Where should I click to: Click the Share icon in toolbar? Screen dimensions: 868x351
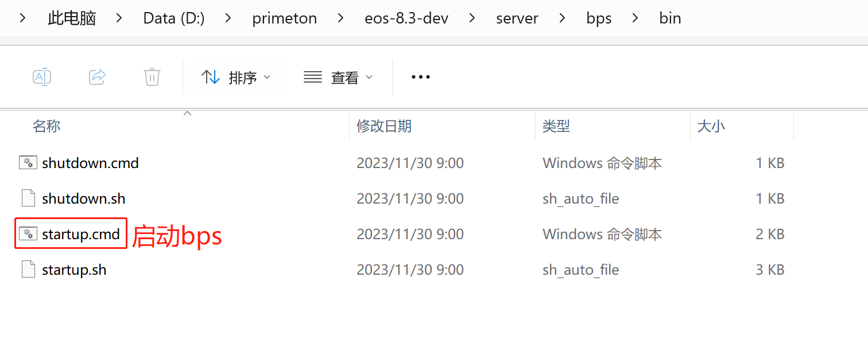tap(98, 77)
